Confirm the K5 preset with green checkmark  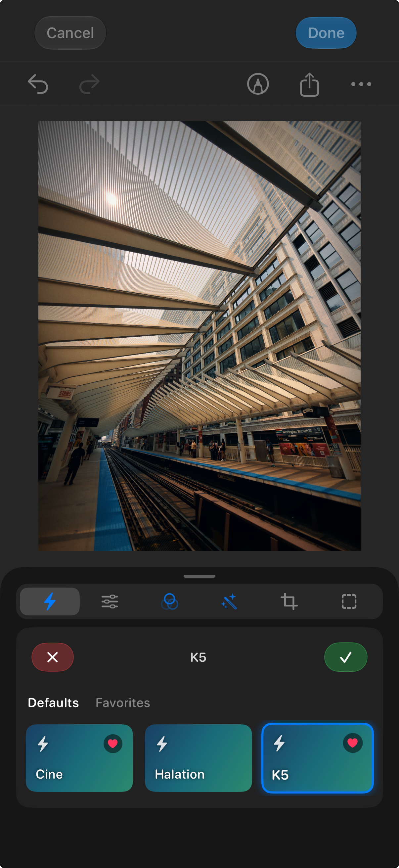click(x=346, y=657)
